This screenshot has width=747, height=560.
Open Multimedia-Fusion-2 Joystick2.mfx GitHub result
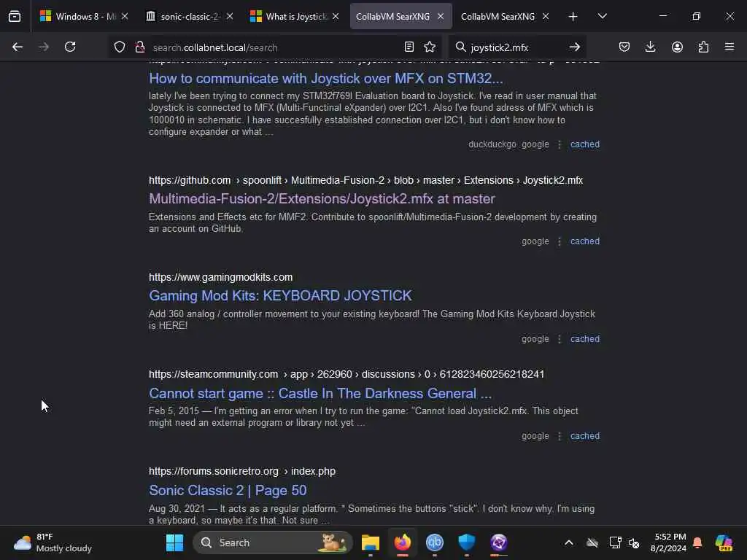(x=322, y=198)
